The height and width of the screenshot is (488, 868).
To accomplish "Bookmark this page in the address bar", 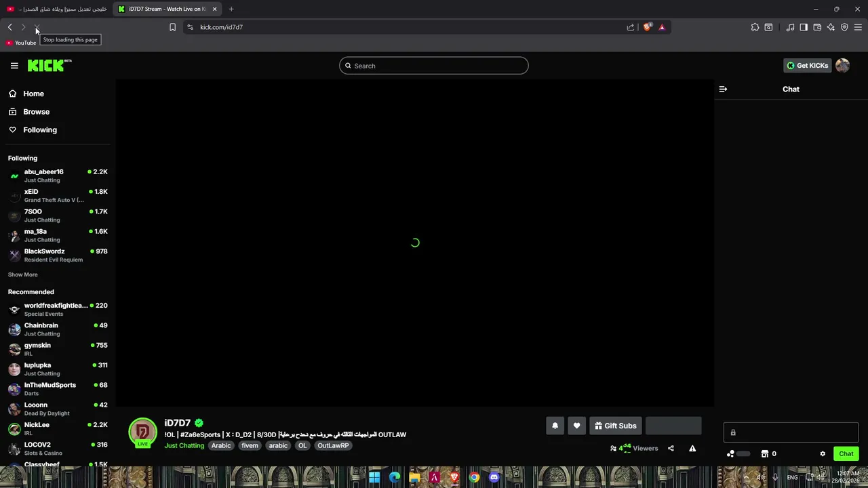I will tap(172, 27).
